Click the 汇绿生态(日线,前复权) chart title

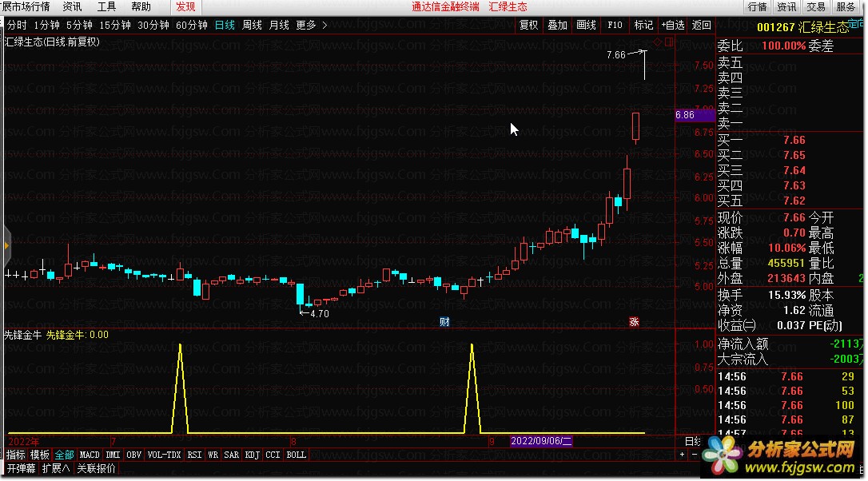point(52,42)
